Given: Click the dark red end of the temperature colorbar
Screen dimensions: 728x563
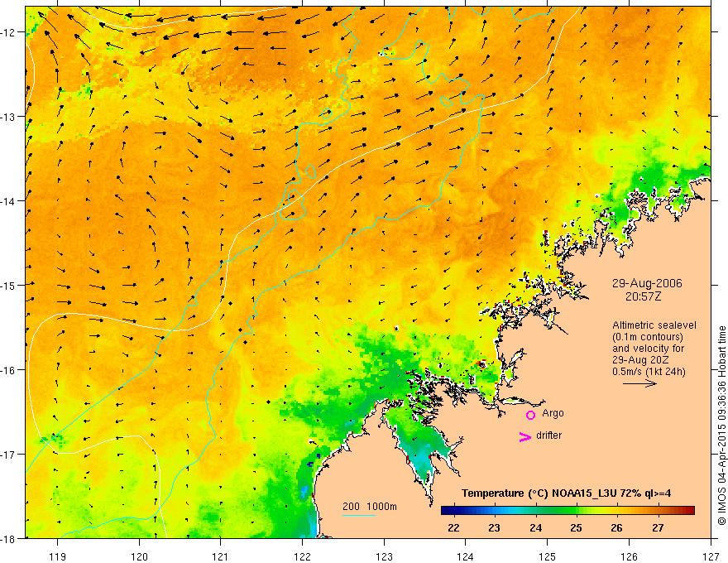Looking at the screenshot, I should pos(691,511).
